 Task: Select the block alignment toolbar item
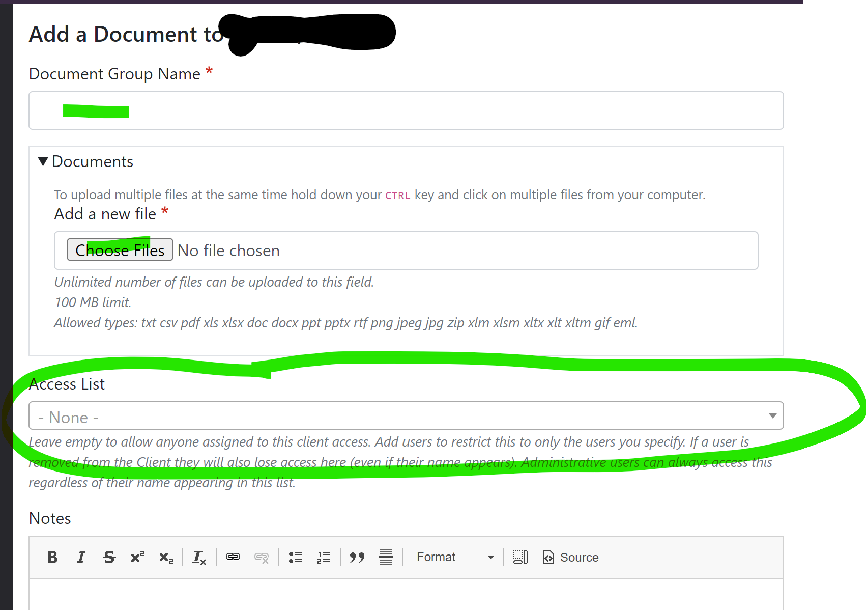tap(385, 557)
